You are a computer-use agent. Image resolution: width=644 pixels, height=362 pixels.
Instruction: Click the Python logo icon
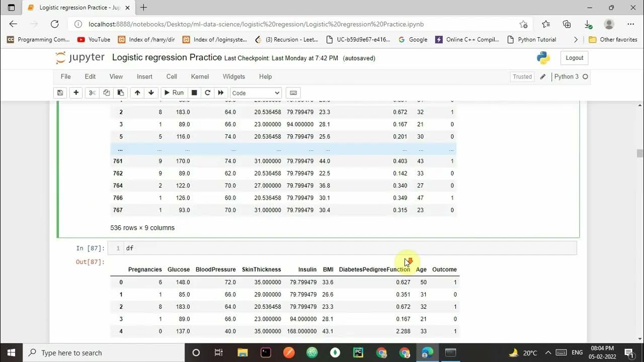543,58
